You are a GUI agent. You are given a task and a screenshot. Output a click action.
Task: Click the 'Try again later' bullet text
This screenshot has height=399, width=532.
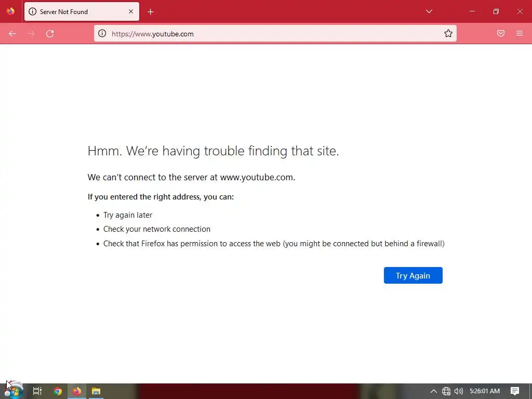[128, 215]
